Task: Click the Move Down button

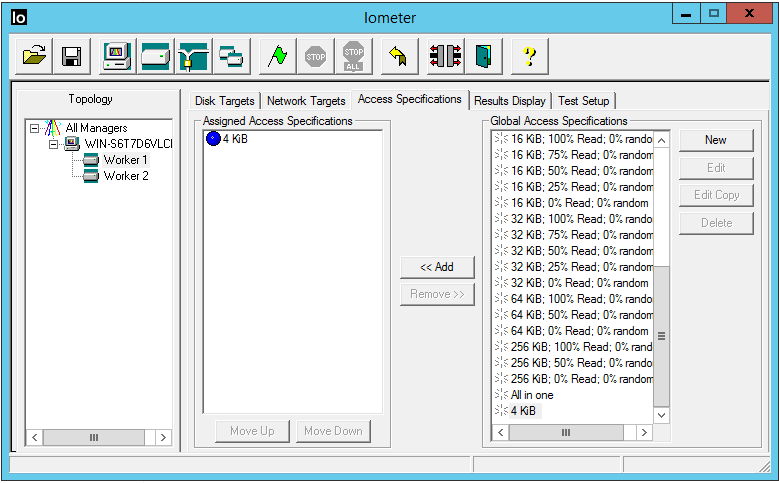Action: point(333,431)
